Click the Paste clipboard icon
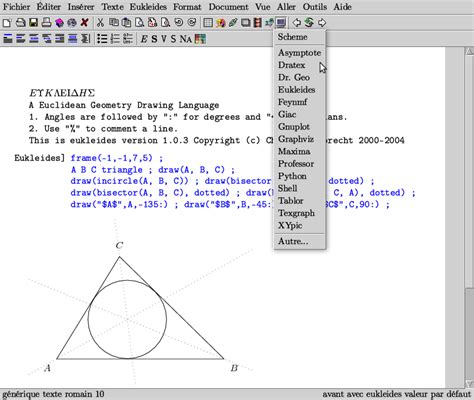 (x=126, y=23)
